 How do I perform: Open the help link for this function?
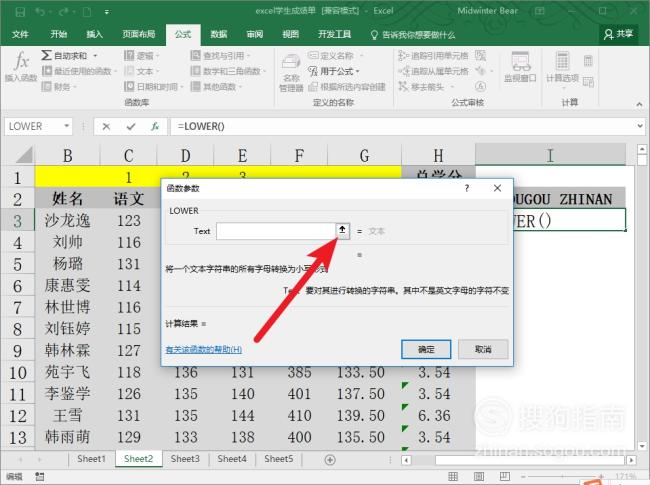click(204, 349)
